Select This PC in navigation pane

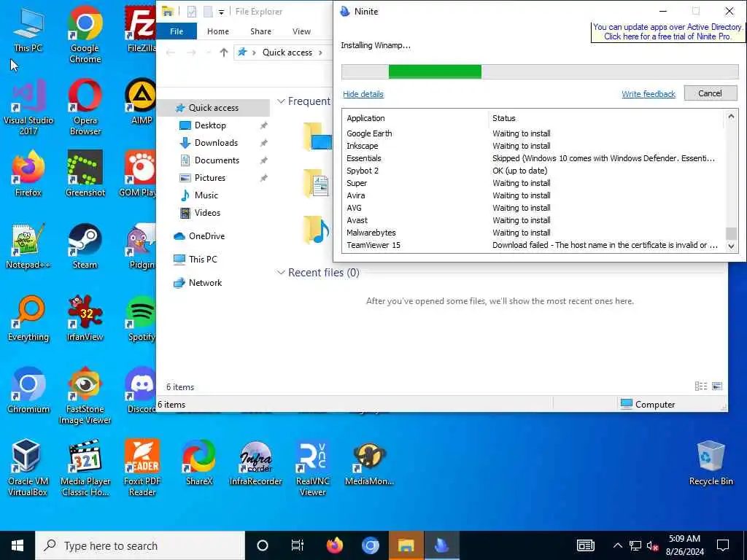click(203, 260)
